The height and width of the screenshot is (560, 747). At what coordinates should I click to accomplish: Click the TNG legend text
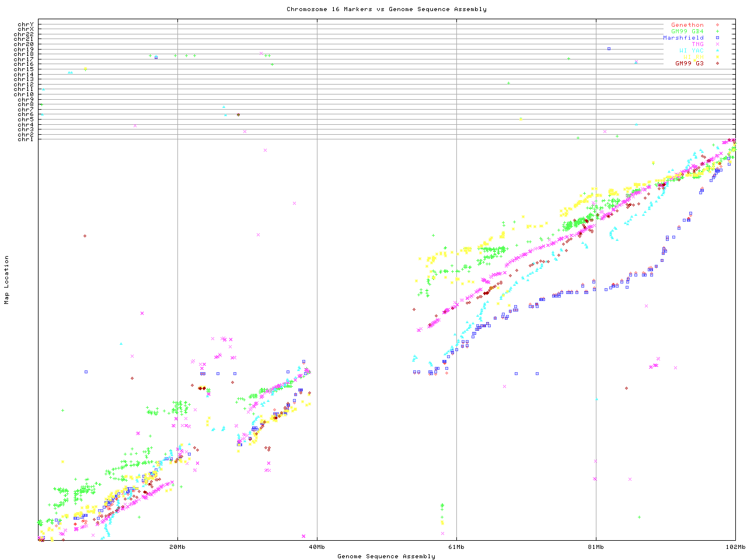click(697, 44)
